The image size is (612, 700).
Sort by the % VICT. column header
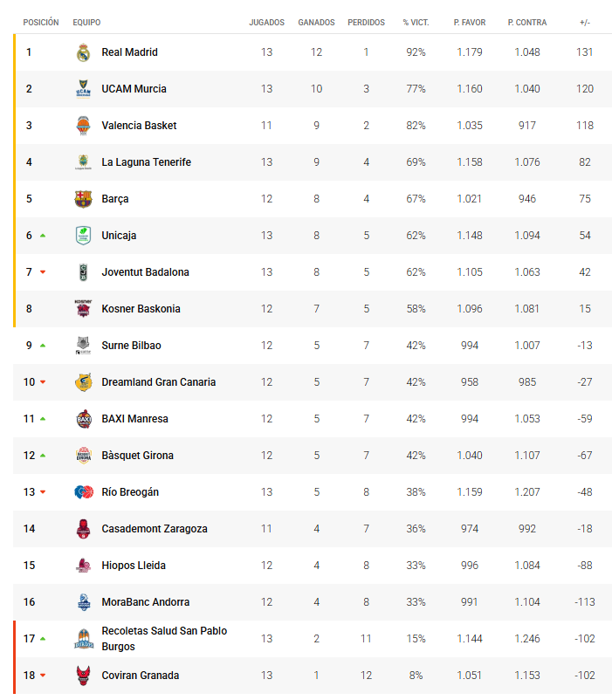coord(415,21)
